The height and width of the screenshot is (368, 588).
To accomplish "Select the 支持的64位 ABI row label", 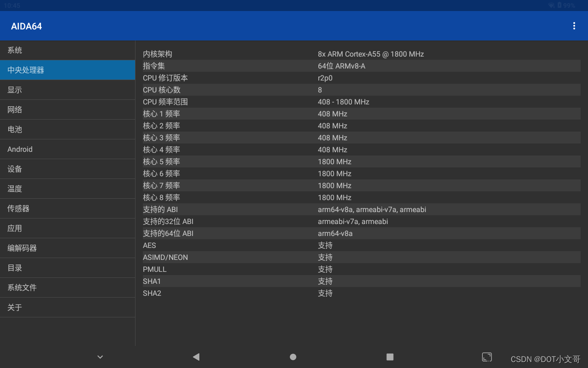I will [168, 233].
